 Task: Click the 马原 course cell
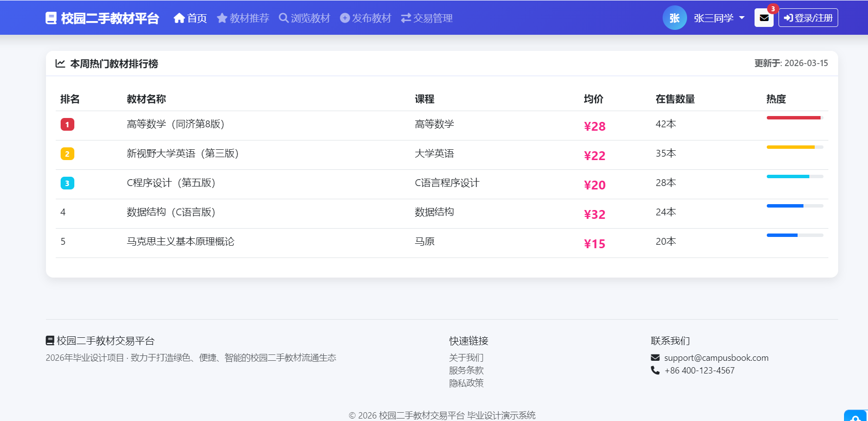[x=424, y=241]
